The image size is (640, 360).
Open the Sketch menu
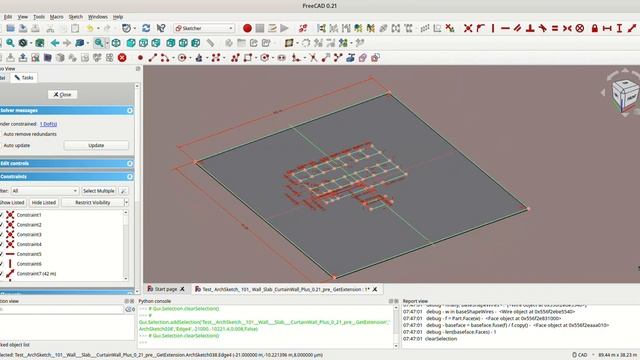(x=76, y=17)
